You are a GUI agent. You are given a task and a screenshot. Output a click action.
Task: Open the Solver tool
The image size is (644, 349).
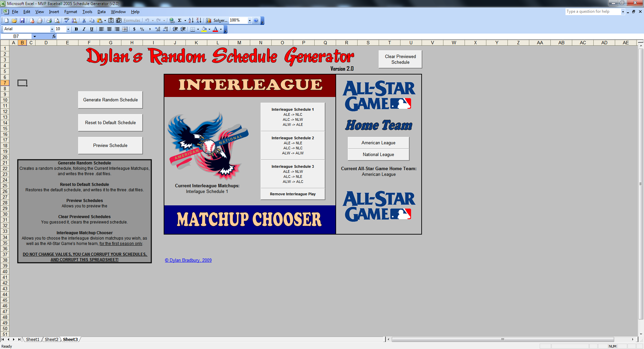point(220,20)
